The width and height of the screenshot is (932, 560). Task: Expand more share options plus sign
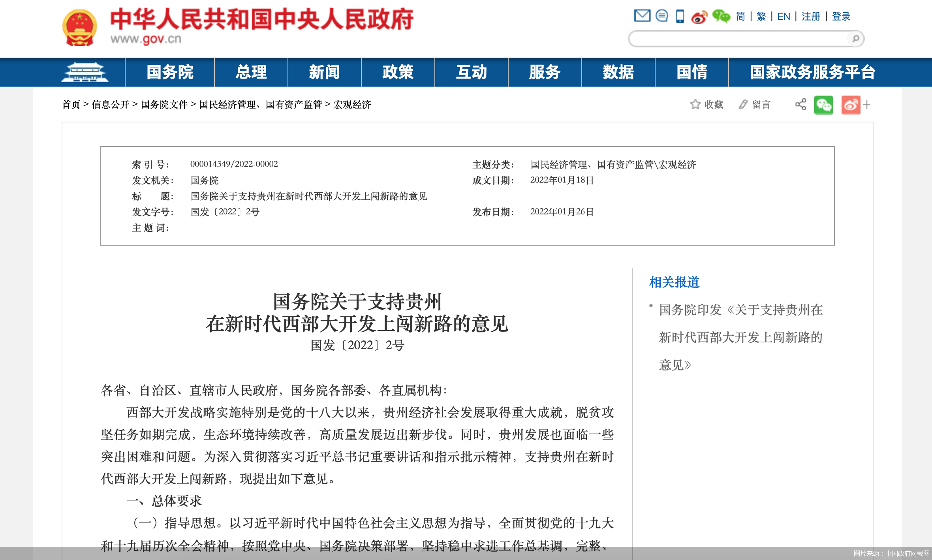coord(867,105)
